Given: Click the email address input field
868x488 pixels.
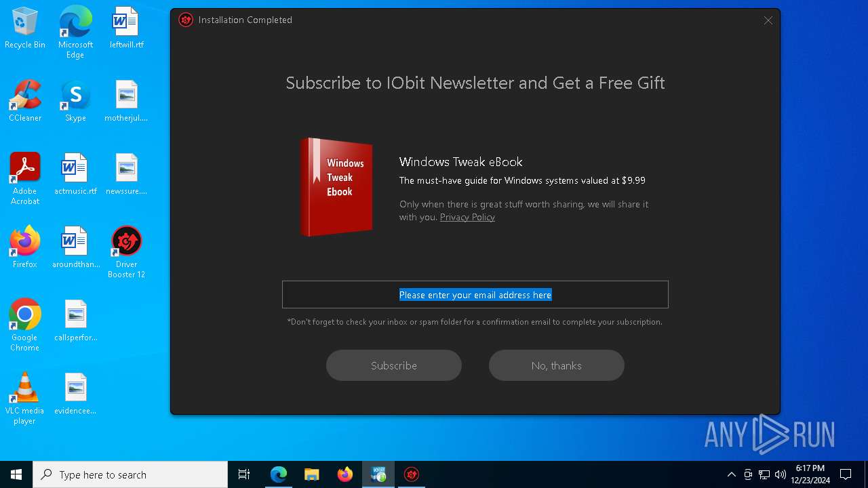Looking at the screenshot, I should pos(475,294).
